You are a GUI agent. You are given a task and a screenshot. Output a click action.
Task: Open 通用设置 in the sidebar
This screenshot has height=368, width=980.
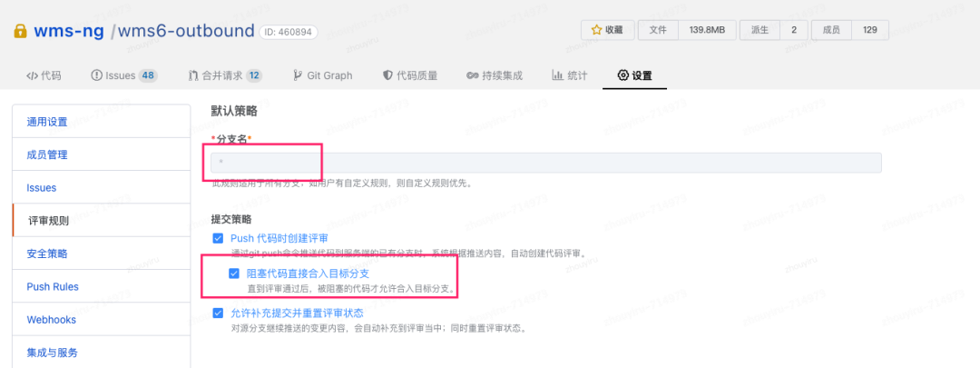pos(102,122)
